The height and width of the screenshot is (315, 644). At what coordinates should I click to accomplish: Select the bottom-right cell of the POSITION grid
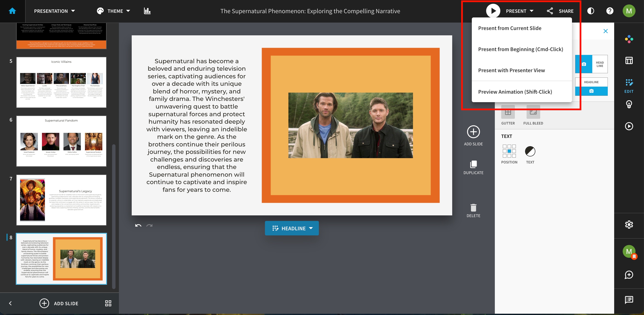click(514, 156)
